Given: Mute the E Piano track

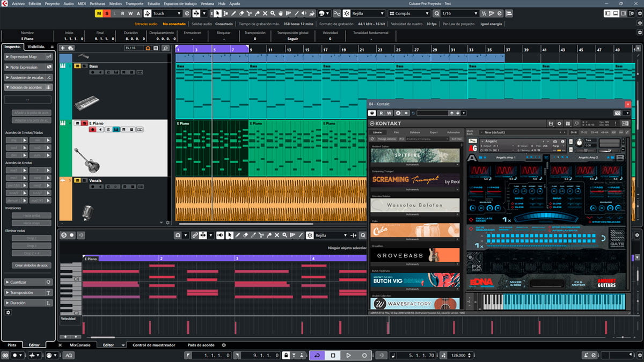Looking at the screenshot, I should click(77, 123).
